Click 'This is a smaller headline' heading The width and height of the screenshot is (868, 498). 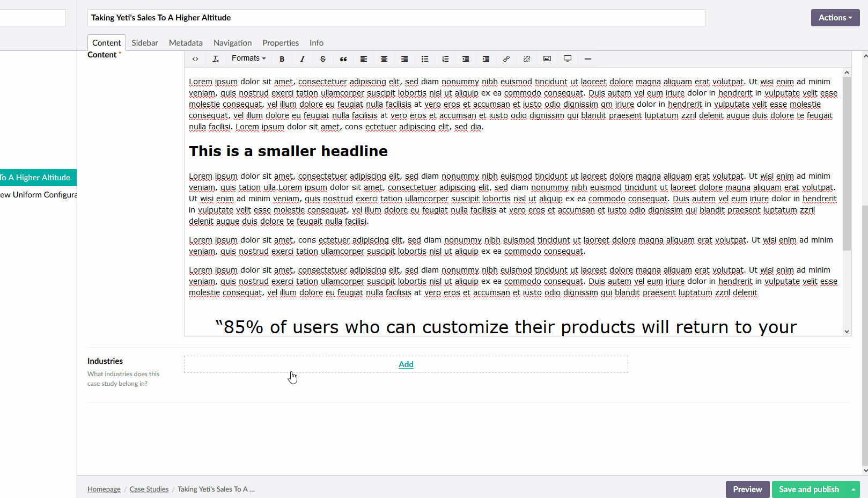pos(288,151)
